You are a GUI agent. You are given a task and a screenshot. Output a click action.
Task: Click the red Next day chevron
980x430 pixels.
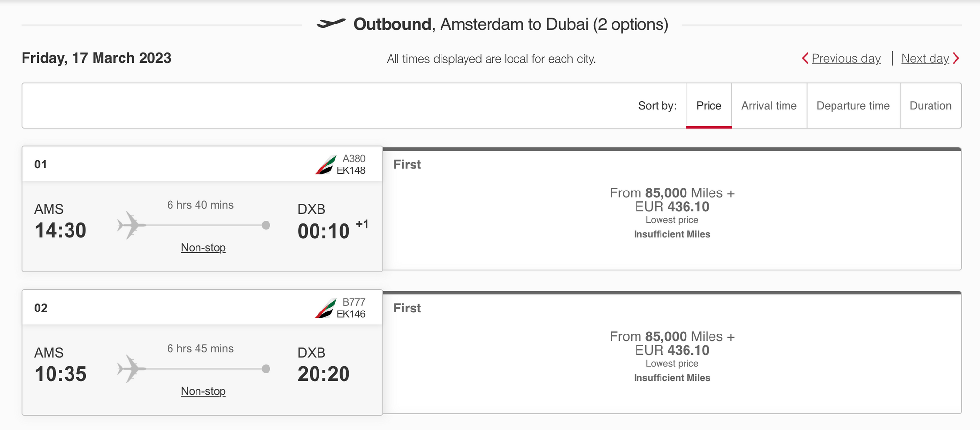pos(956,58)
